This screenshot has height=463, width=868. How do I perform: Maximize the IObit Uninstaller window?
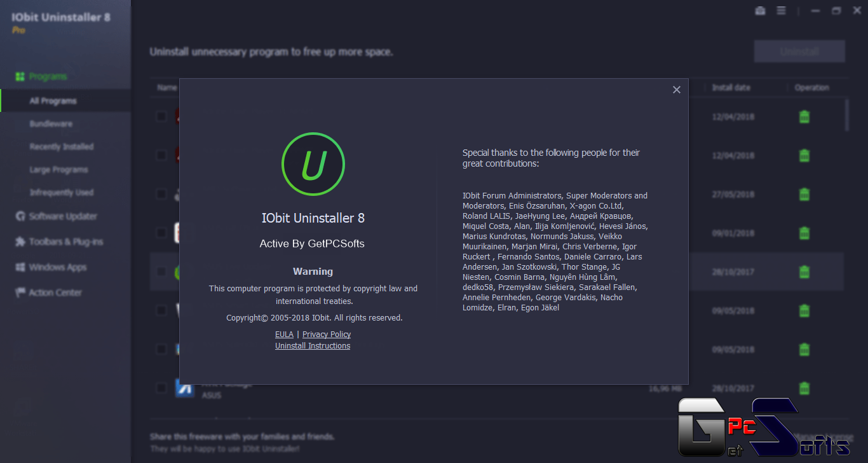click(x=836, y=11)
